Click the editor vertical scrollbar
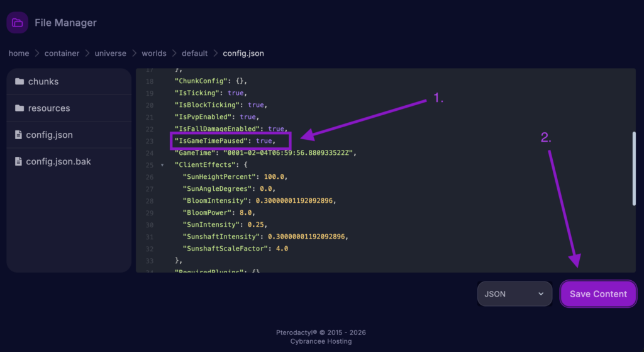Viewport: 644px width, 352px height. pos(633,167)
